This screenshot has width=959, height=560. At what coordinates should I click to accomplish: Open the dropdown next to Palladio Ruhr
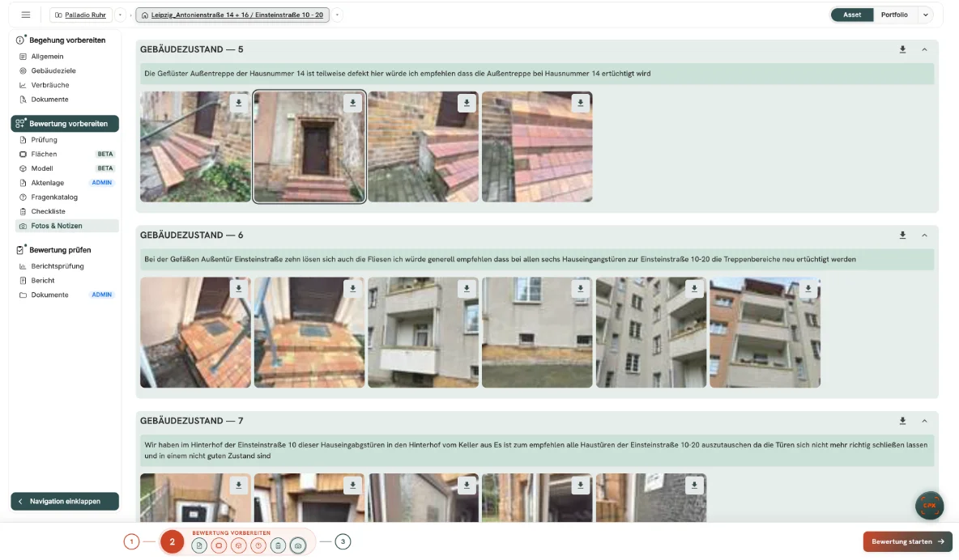[x=121, y=15]
